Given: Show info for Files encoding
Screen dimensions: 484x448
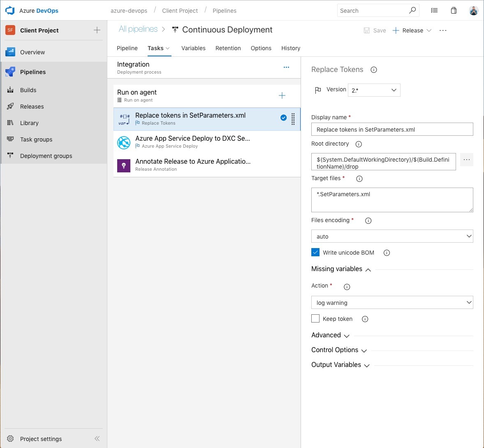Looking at the screenshot, I should coord(368,221).
